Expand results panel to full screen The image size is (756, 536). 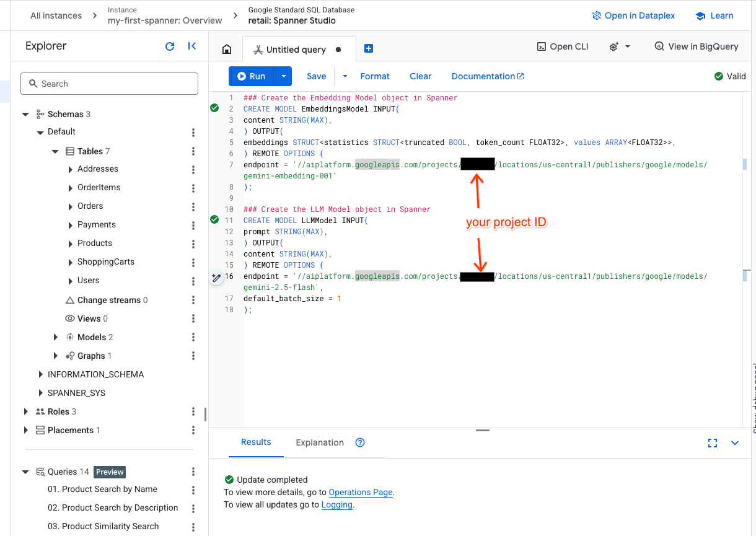[x=713, y=442]
